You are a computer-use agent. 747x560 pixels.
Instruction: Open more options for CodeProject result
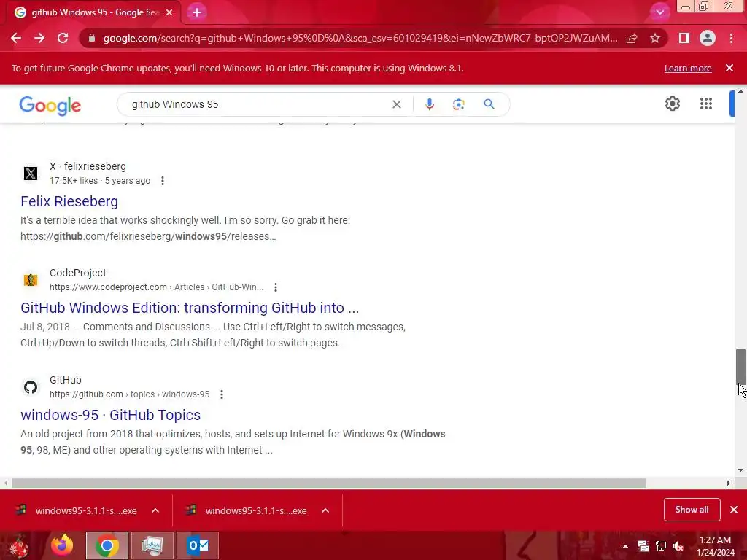coord(275,287)
